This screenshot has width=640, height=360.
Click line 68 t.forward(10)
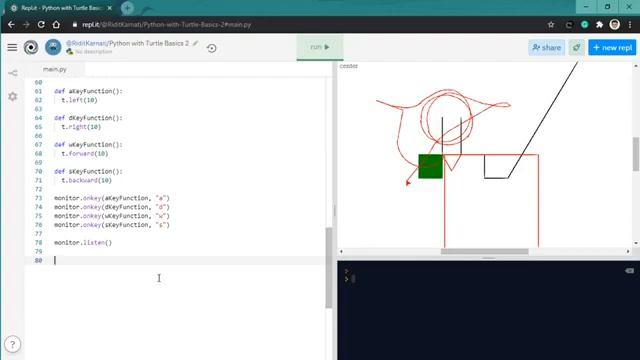[x=85, y=153]
